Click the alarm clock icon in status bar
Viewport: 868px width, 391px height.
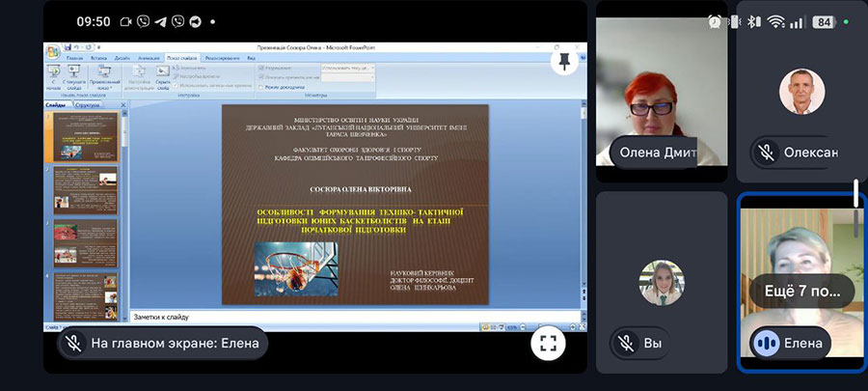pos(715,21)
